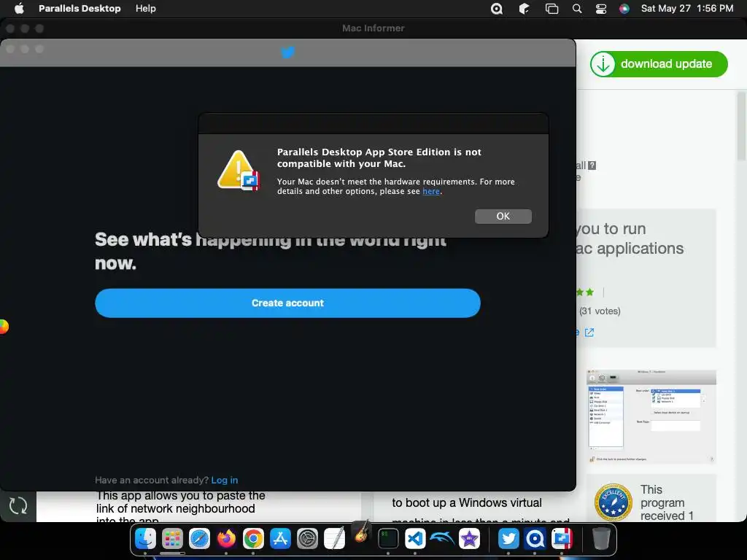
Task: Open Terminal from the Dock
Action: [388, 539]
